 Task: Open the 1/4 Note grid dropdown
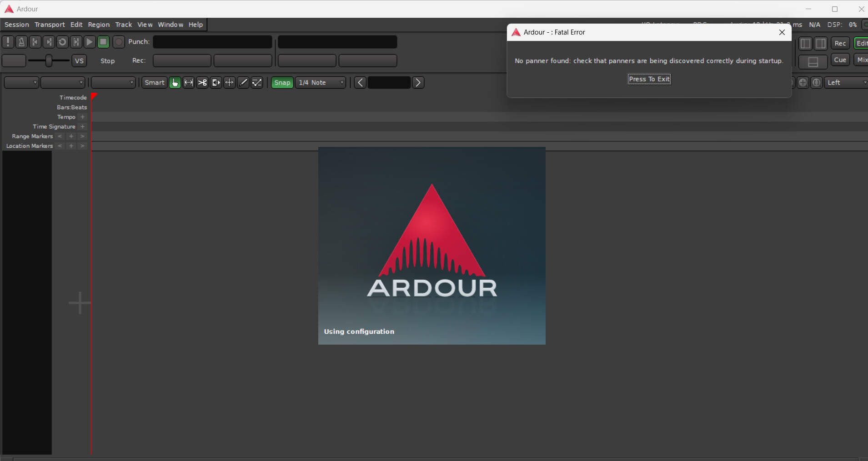coord(321,82)
